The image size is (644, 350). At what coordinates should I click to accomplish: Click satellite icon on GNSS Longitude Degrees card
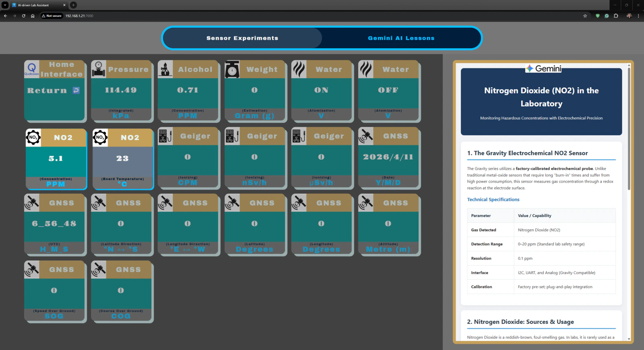(x=299, y=203)
